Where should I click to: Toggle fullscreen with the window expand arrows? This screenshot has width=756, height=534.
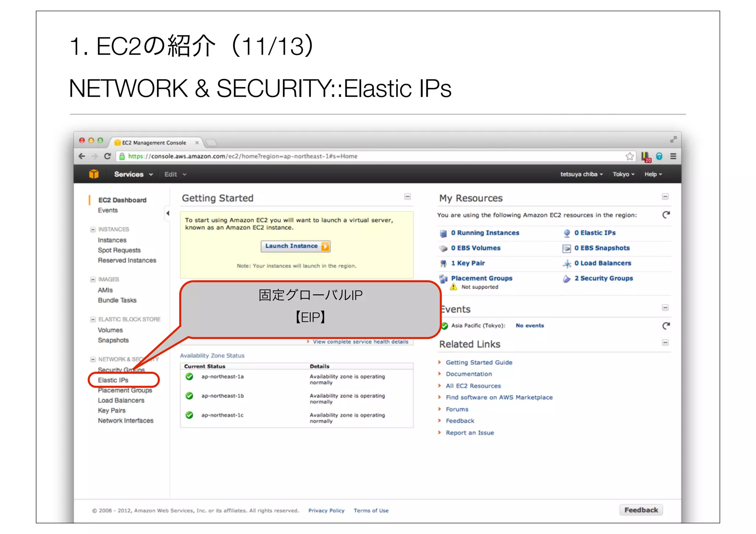click(673, 139)
